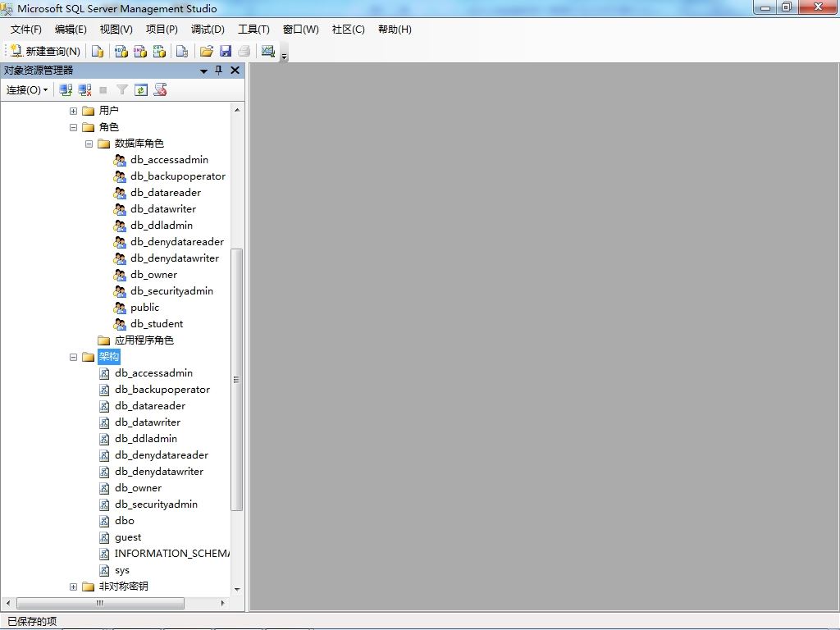Image resolution: width=840 pixels, height=630 pixels.
Task: Select schema db_datawriter under 架构
Action: (148, 422)
